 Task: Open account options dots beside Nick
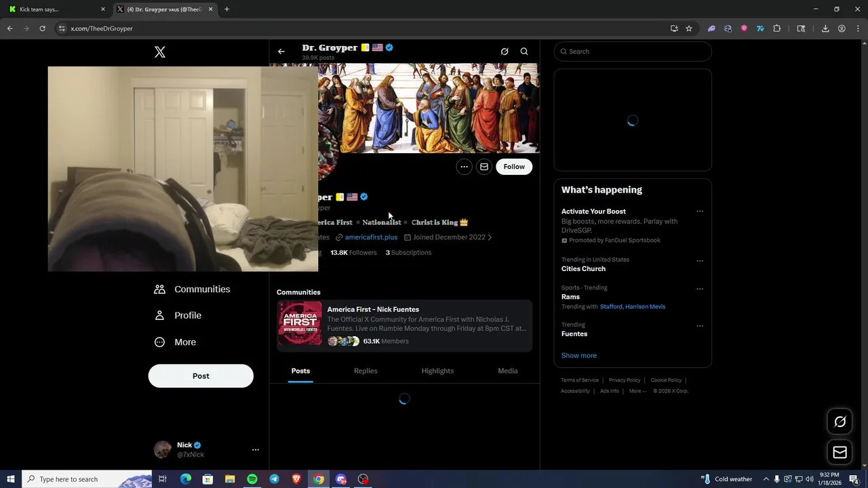point(256,450)
